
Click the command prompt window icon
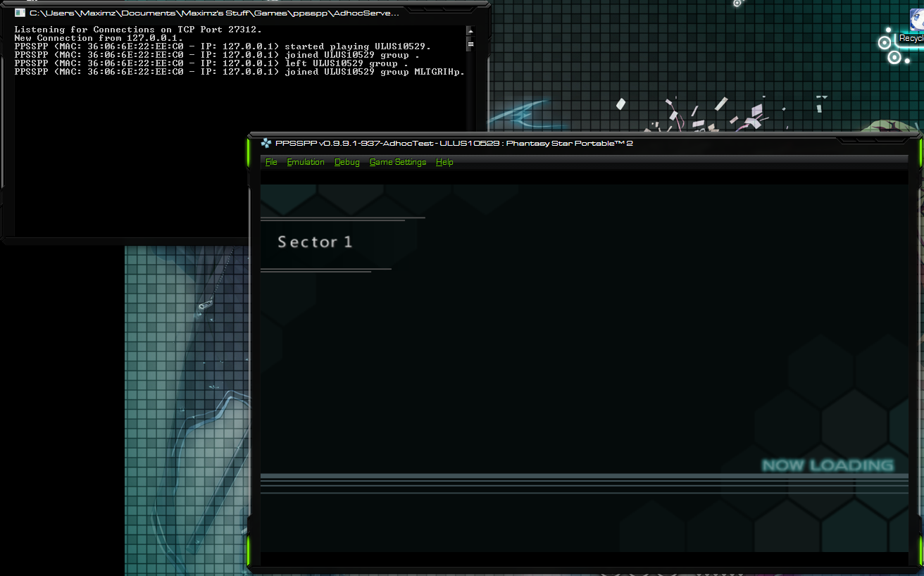tap(20, 13)
